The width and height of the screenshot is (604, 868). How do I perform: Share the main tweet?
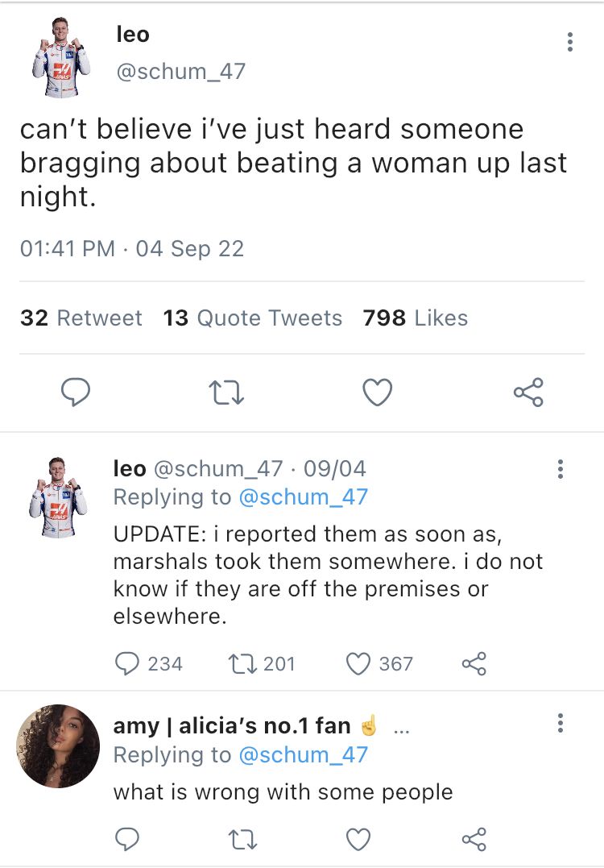tap(528, 392)
